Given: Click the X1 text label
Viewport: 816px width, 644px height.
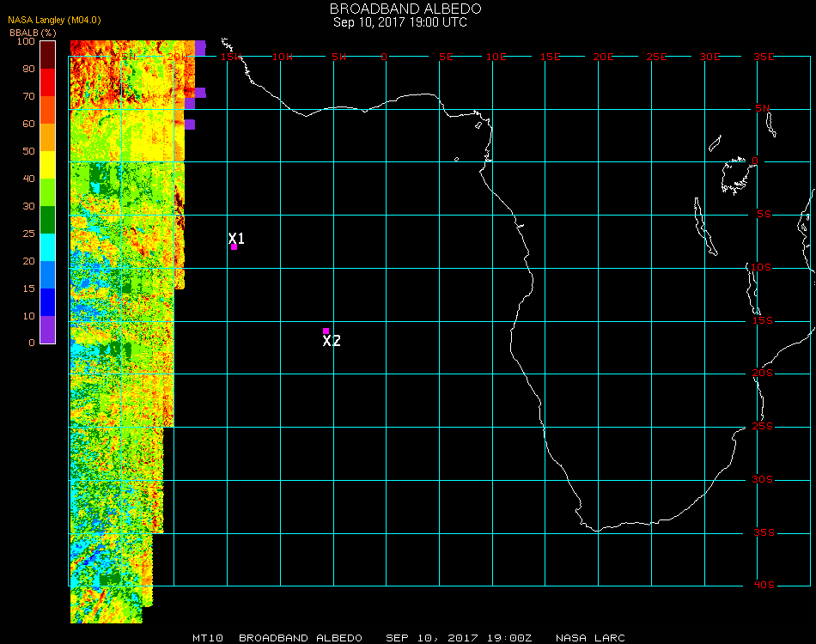Looking at the screenshot, I should 237,238.
